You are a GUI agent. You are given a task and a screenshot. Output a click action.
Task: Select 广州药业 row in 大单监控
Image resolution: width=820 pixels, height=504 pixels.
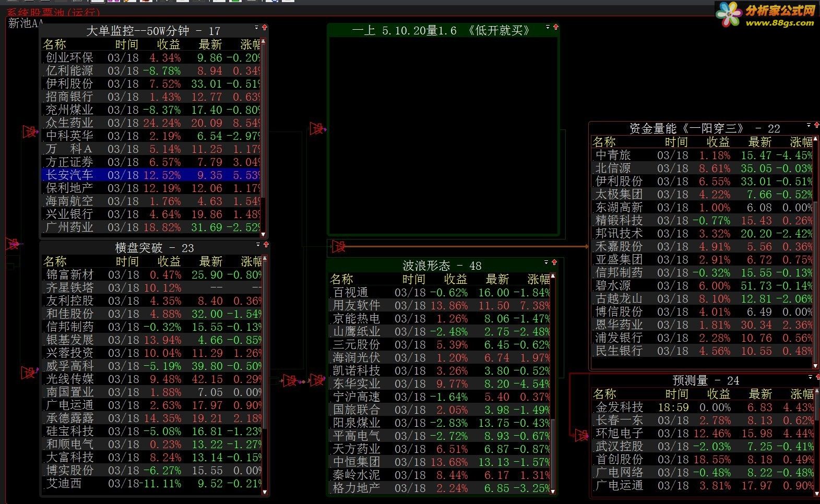point(151,227)
